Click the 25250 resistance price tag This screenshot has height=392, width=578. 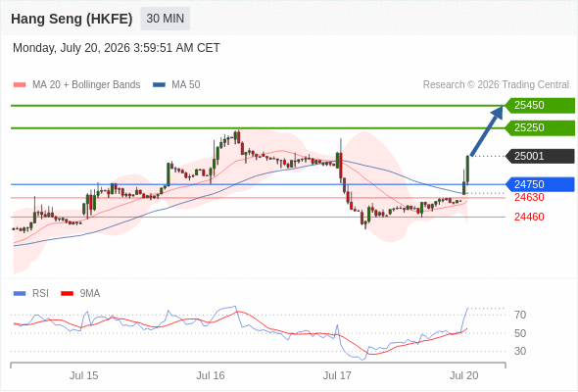[540, 128]
